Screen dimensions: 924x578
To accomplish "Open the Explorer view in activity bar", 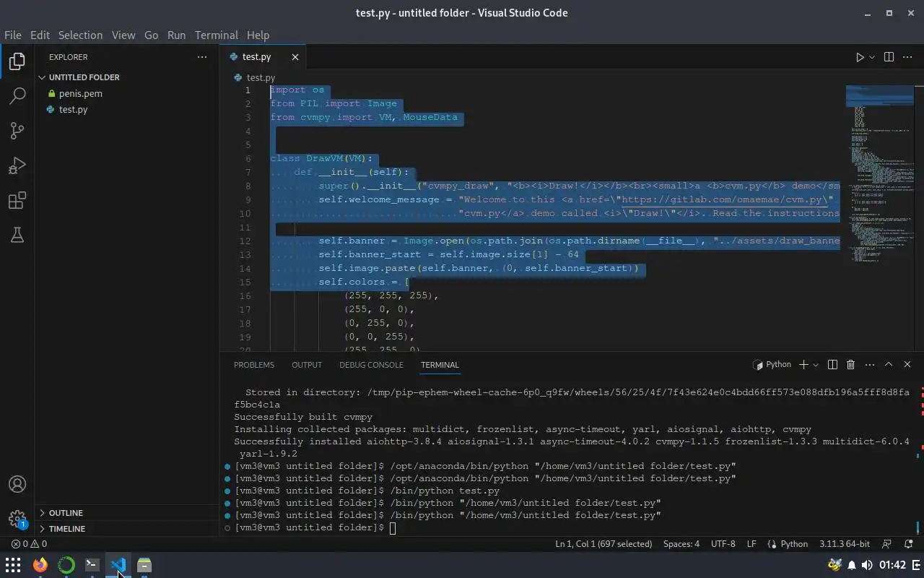I will (17, 61).
